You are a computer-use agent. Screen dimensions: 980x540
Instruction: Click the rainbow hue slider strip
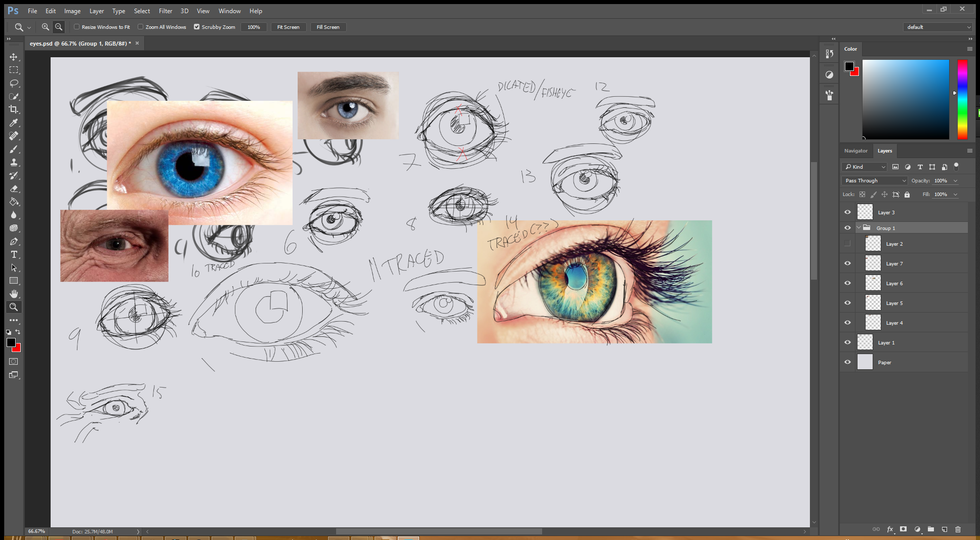(962, 99)
